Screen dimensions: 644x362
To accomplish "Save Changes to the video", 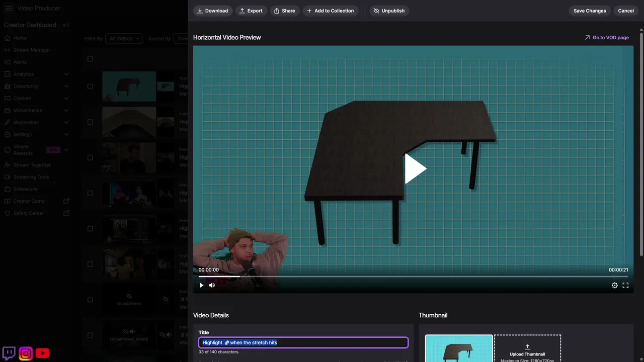I will pos(590,11).
